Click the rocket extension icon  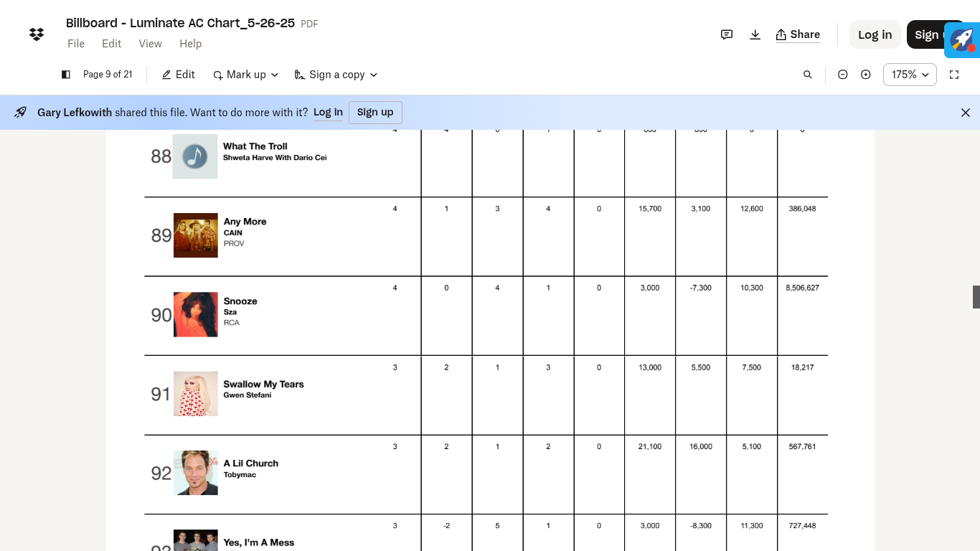(962, 39)
